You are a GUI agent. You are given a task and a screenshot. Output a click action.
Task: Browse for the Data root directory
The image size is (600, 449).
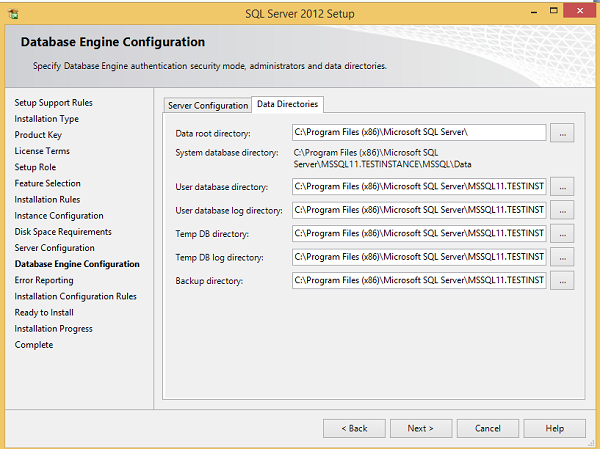click(563, 133)
